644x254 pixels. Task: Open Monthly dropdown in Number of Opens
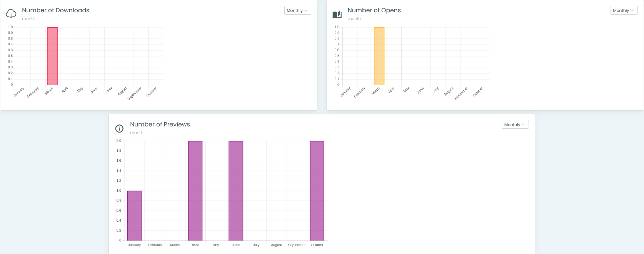(x=624, y=10)
